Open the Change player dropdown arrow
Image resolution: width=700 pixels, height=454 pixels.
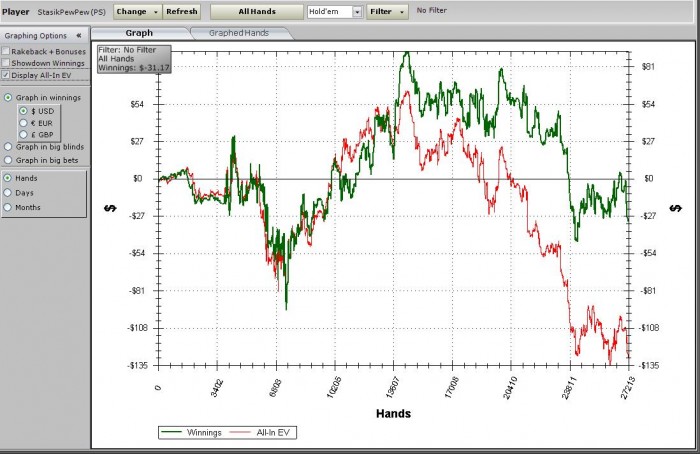[x=156, y=12]
